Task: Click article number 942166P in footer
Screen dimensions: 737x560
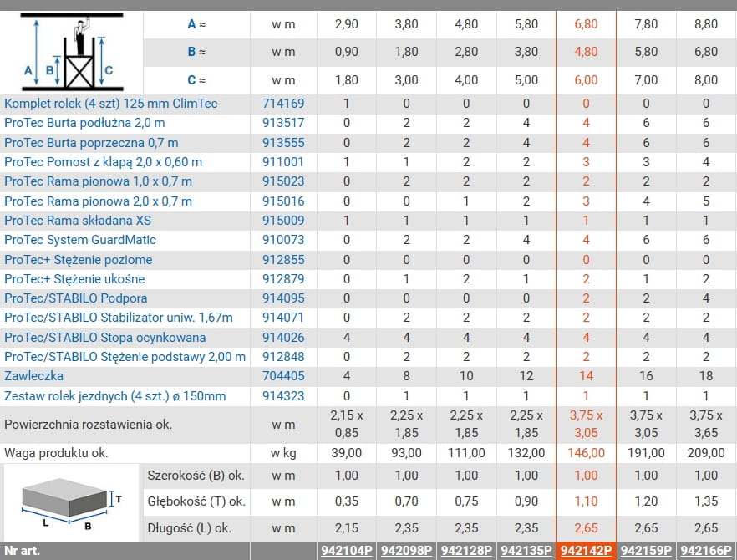Action: click(706, 552)
